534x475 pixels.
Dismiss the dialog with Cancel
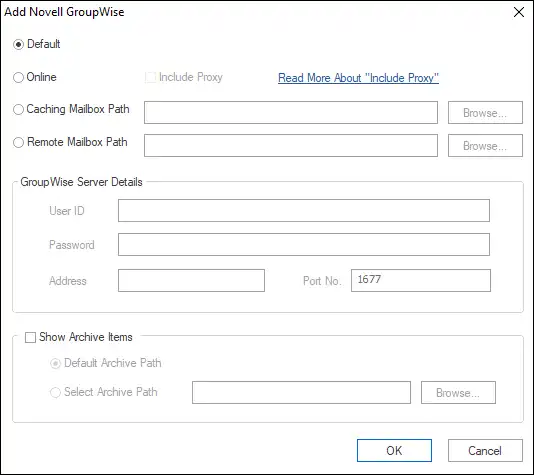coord(485,450)
